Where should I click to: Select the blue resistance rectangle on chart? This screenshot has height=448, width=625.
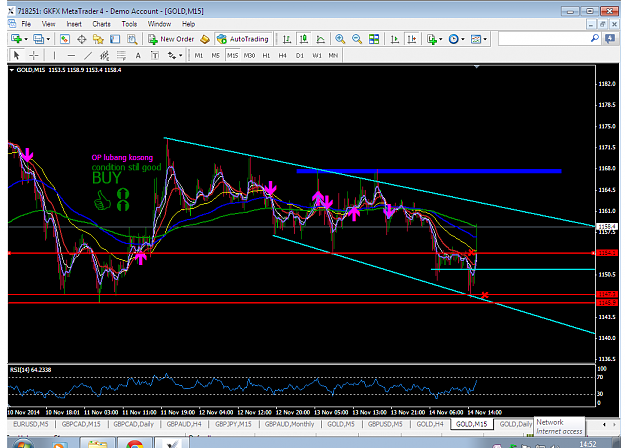[x=429, y=171]
